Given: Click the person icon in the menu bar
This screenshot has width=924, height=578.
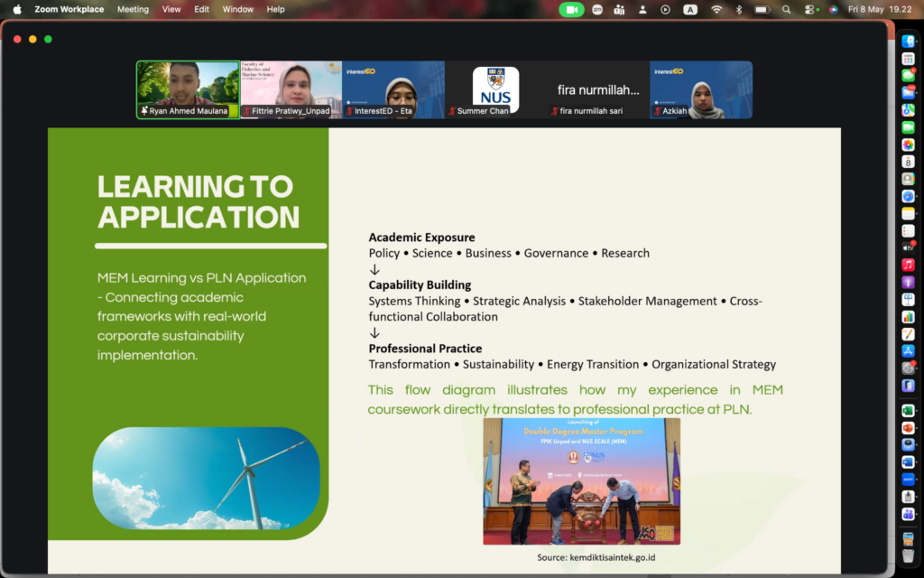Looking at the screenshot, I should coord(642,9).
